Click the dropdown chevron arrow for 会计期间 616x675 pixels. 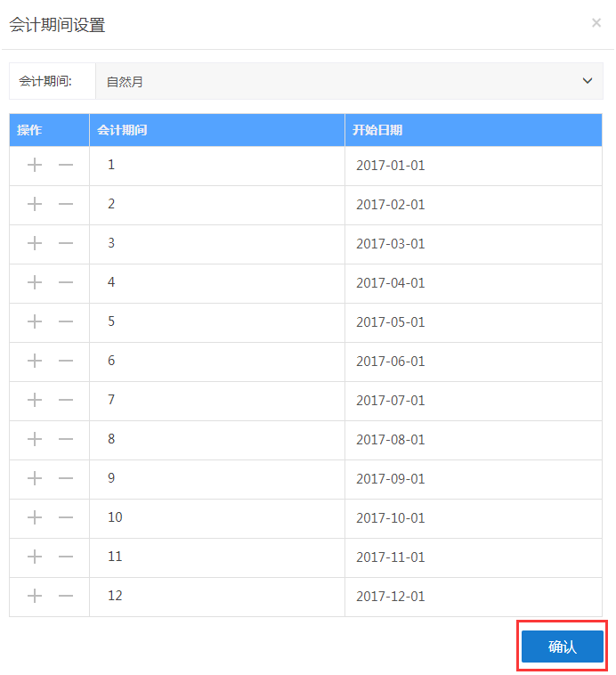click(x=588, y=81)
